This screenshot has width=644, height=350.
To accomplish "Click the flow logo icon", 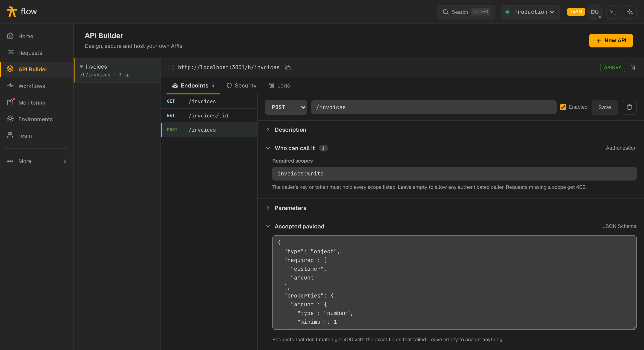I will tap(12, 12).
